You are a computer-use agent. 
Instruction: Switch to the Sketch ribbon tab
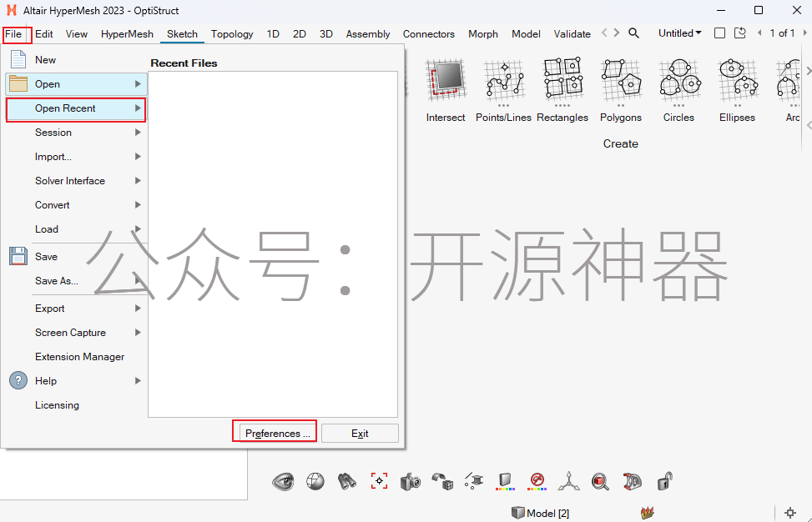pos(182,34)
